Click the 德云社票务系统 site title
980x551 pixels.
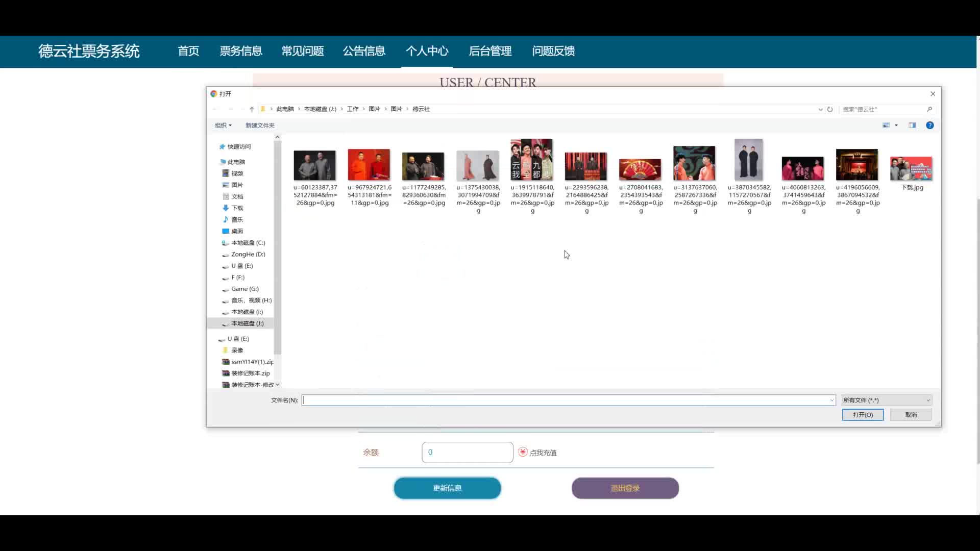click(89, 51)
